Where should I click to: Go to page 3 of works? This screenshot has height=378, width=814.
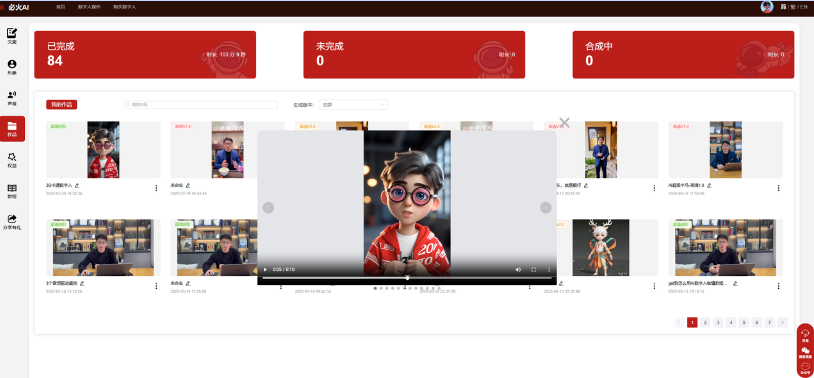coord(718,322)
